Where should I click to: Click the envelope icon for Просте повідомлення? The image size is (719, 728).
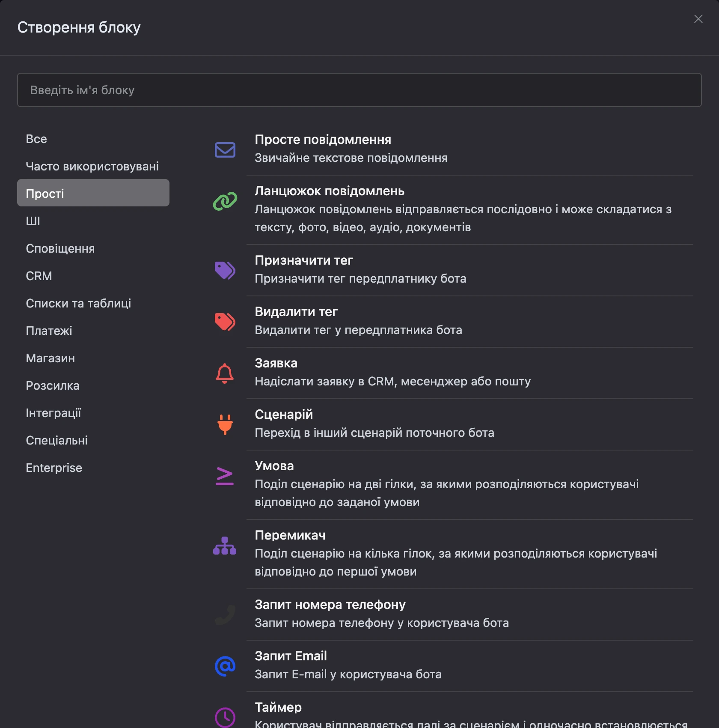pos(225,150)
